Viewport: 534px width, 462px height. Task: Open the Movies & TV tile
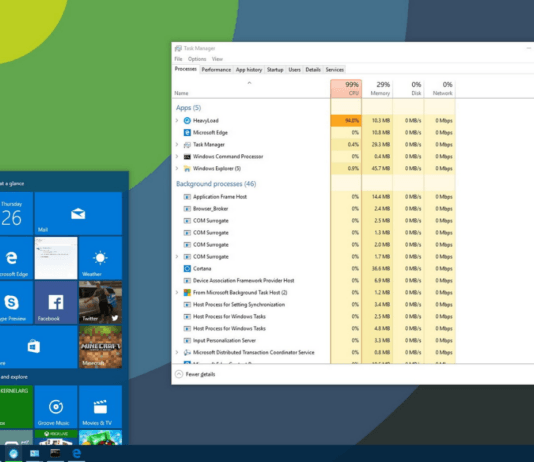(x=100, y=407)
